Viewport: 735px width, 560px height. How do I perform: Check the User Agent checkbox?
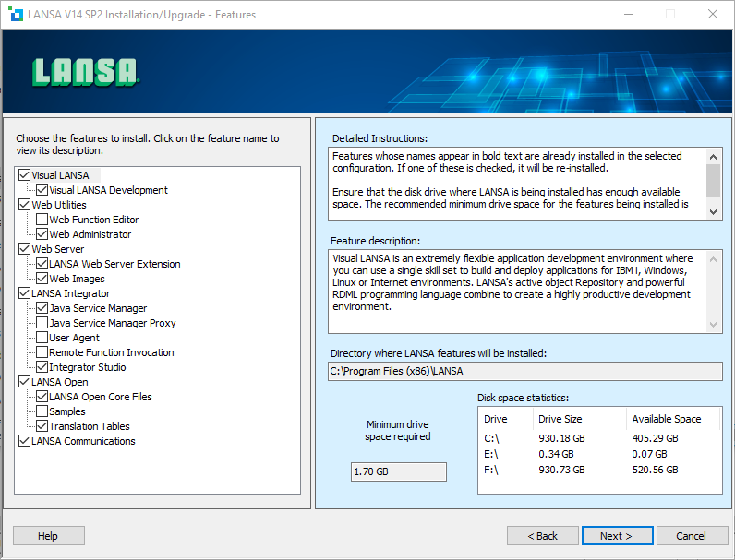(x=42, y=337)
